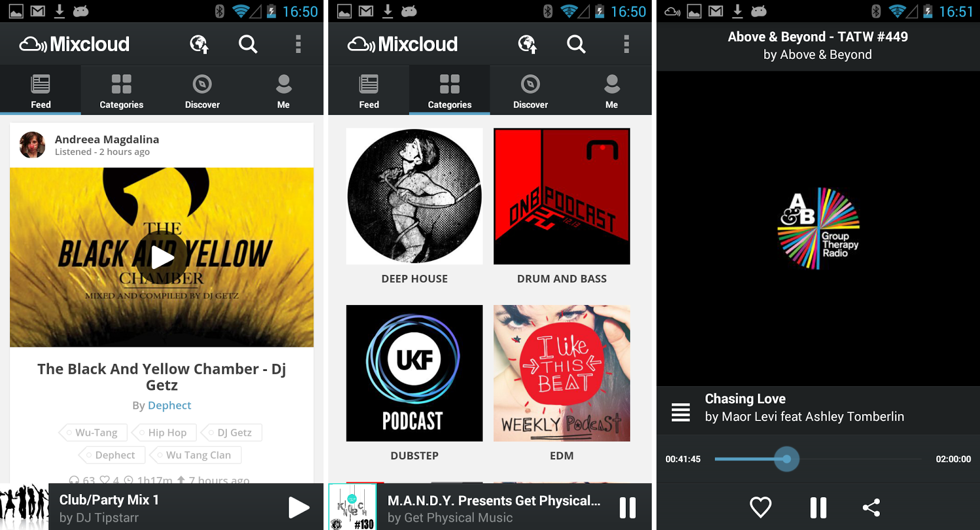Click the Above & Beyond - TATW #449 title
The image size is (980, 530).
[x=818, y=37]
